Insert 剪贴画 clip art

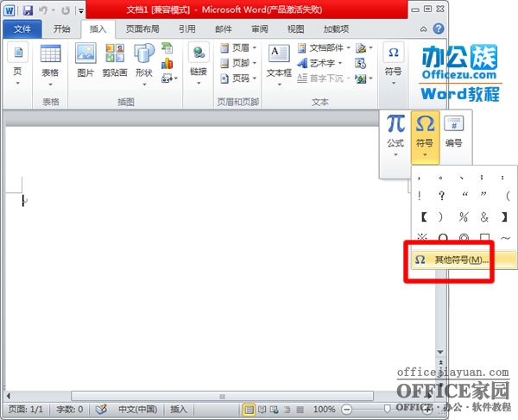115,59
